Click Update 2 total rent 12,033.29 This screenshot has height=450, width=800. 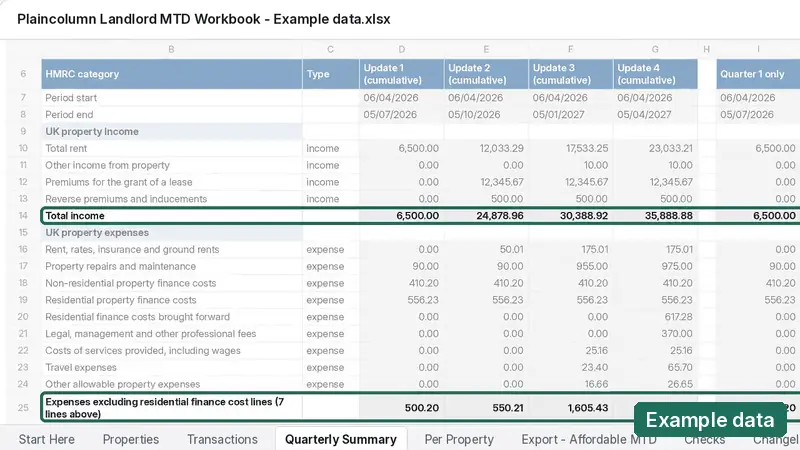pos(486,148)
